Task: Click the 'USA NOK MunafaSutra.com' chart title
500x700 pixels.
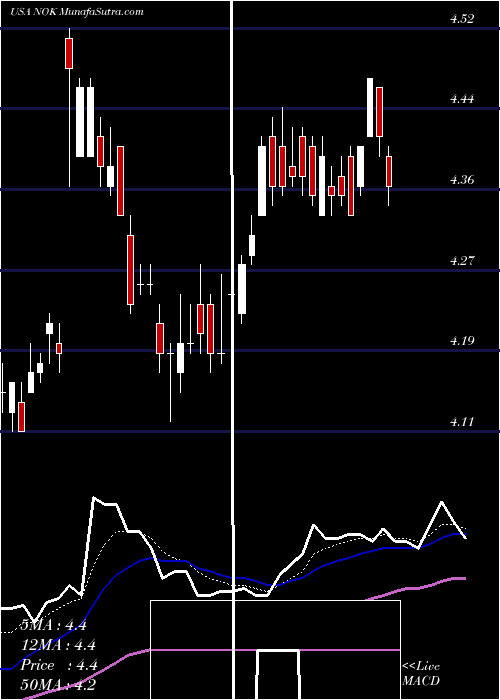Action: [x=77, y=12]
